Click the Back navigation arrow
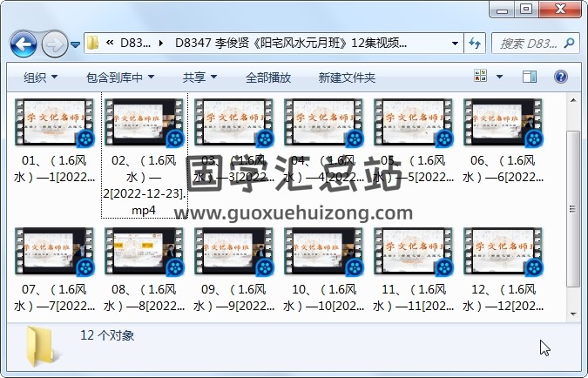Screen dimensions: 588x378 24,44
